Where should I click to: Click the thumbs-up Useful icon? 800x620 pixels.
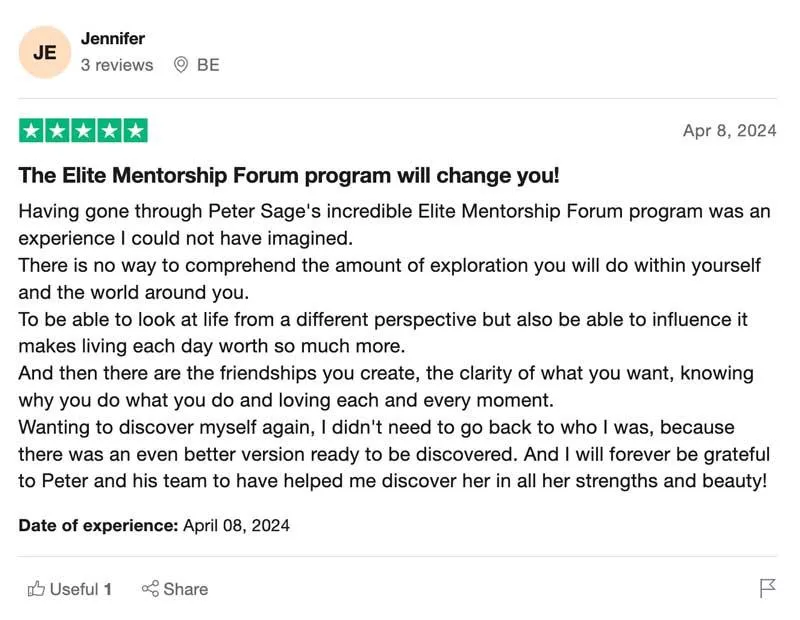36,589
